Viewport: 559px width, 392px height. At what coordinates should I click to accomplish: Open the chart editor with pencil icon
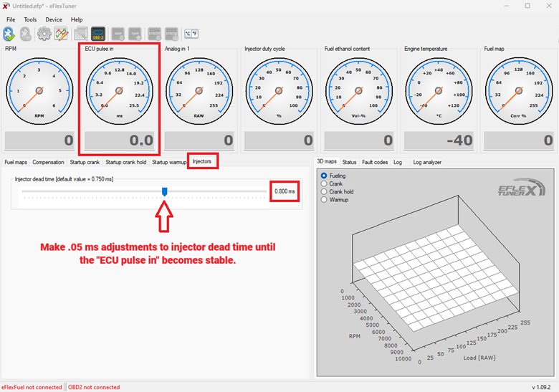(62, 34)
